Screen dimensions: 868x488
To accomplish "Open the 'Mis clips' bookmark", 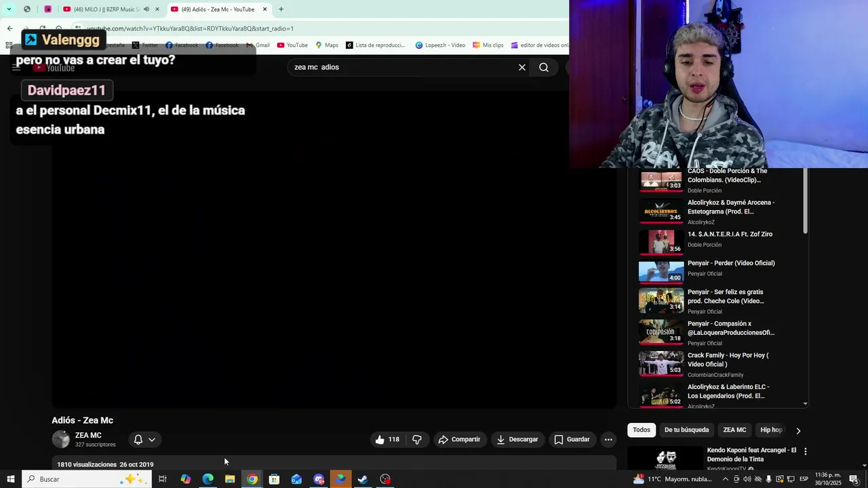I will 488,45.
